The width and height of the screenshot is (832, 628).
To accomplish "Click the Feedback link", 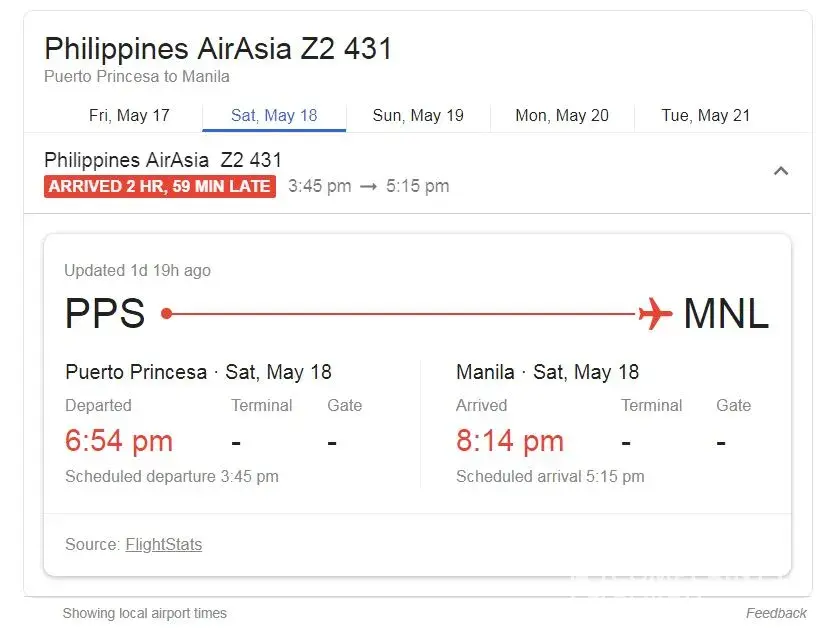I will 776,613.
